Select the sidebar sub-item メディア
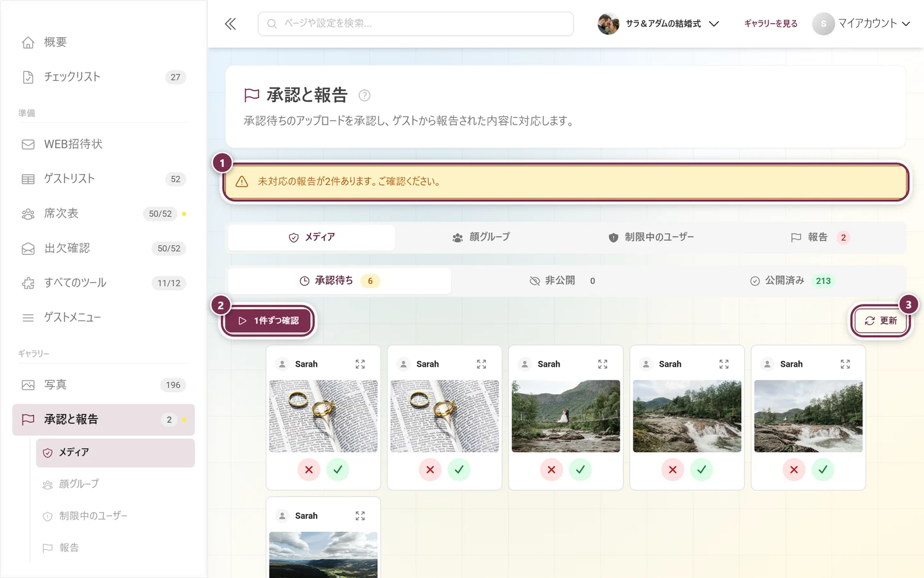This screenshot has width=924, height=578. 116,453
